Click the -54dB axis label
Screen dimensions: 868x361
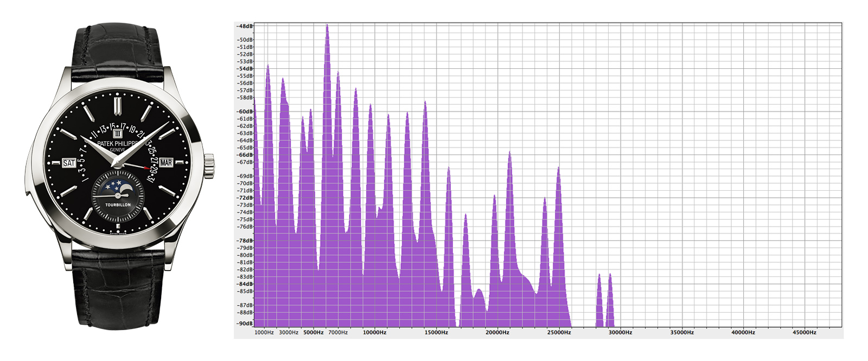tap(245, 68)
